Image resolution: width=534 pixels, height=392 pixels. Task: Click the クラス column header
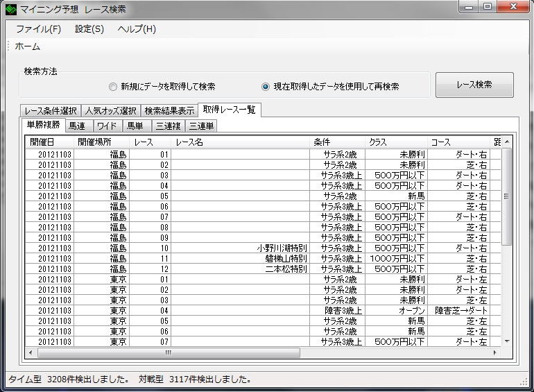397,142
